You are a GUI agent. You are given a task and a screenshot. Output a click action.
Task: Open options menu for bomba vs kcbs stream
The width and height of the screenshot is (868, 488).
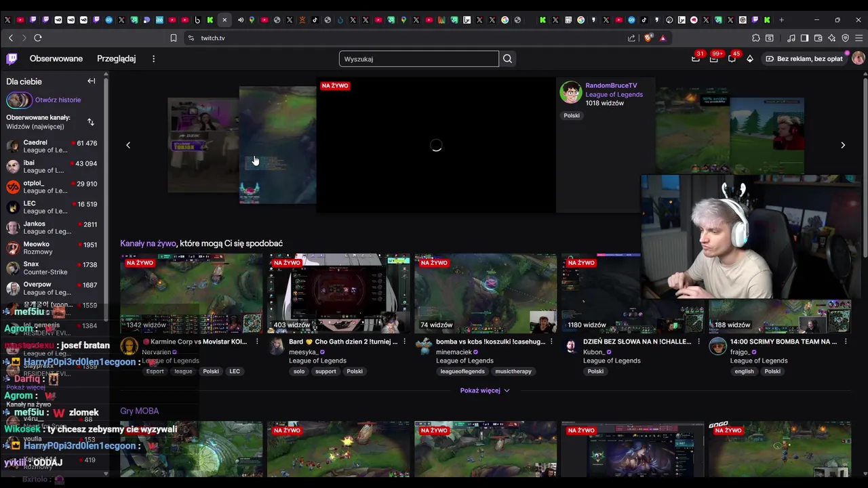tap(551, 342)
